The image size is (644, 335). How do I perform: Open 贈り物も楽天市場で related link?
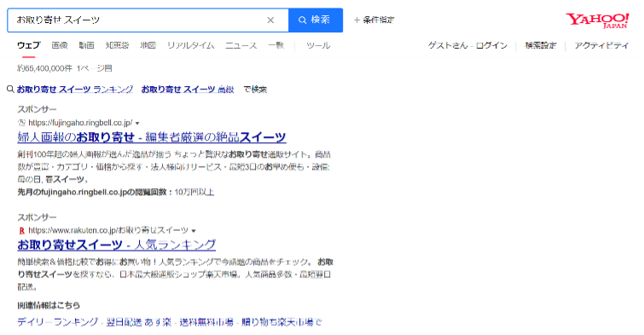point(281,322)
